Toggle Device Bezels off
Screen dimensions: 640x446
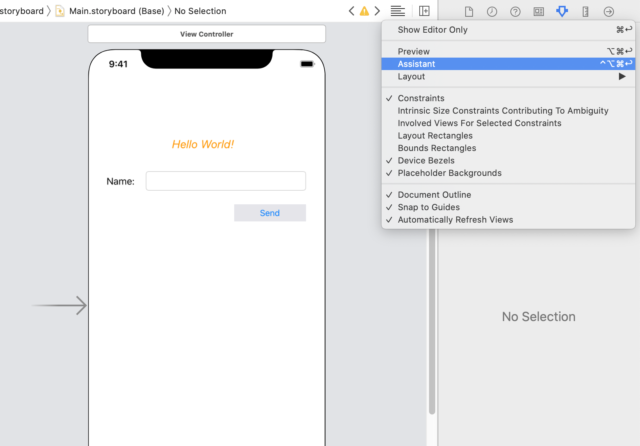point(508,161)
